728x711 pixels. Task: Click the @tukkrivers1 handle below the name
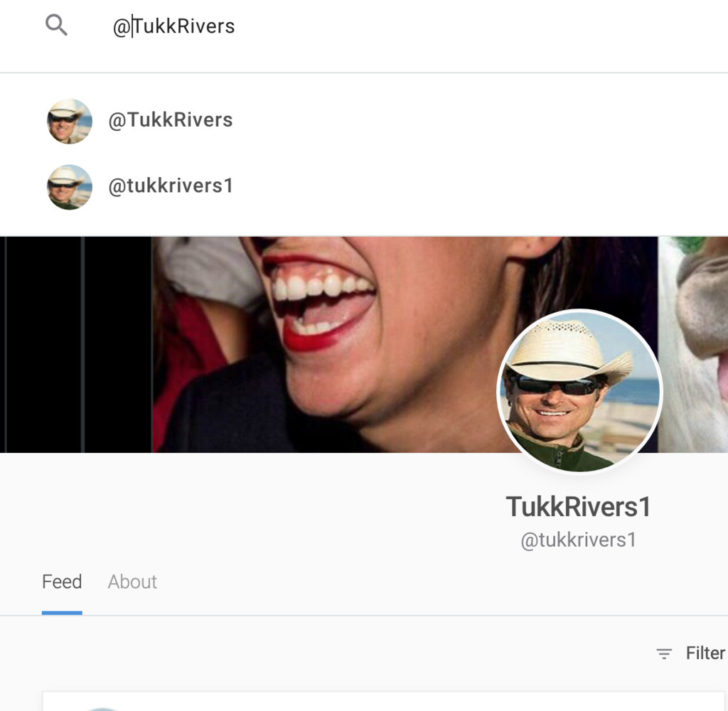[x=578, y=540]
